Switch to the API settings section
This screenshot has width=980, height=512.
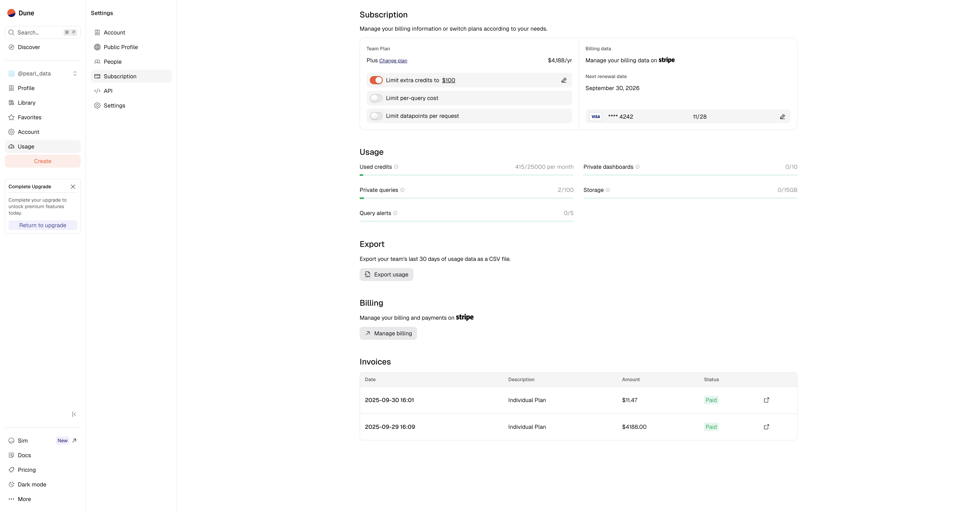pyautogui.click(x=108, y=91)
